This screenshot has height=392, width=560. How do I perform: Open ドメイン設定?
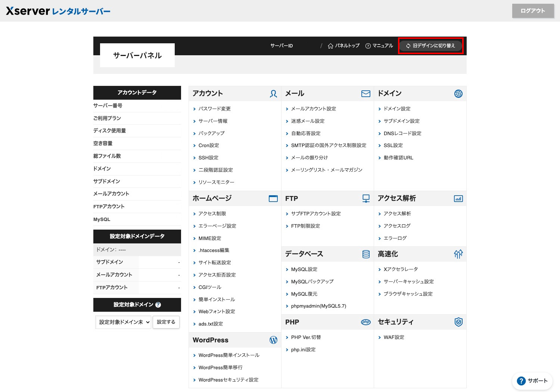397,109
